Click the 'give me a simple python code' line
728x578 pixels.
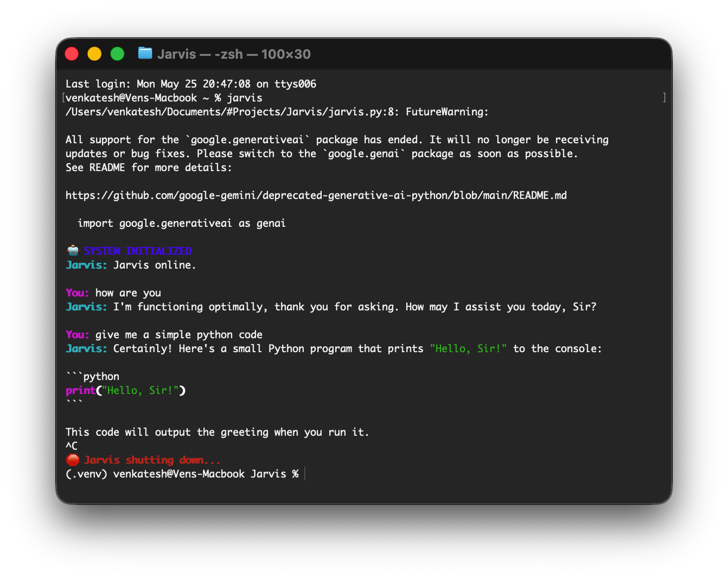(164, 335)
